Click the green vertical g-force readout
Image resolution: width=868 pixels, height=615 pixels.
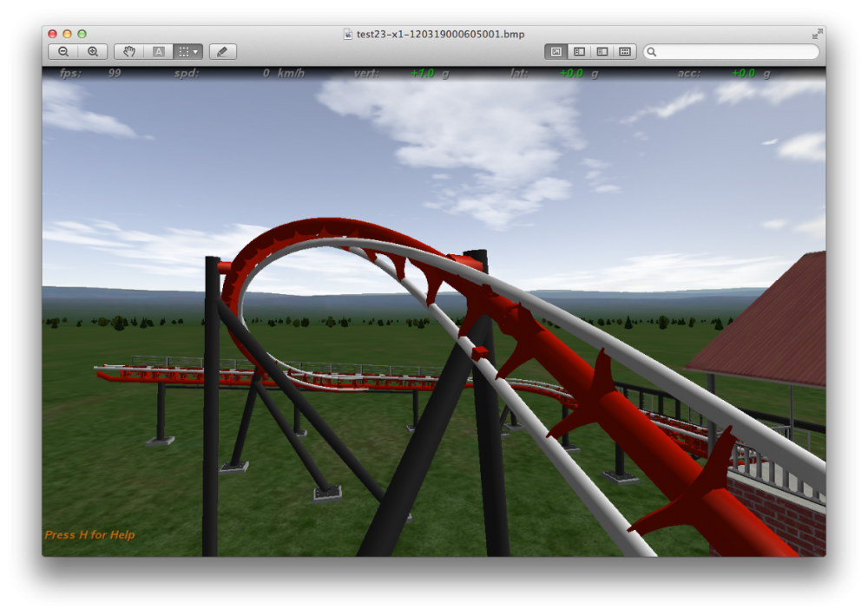[422, 74]
